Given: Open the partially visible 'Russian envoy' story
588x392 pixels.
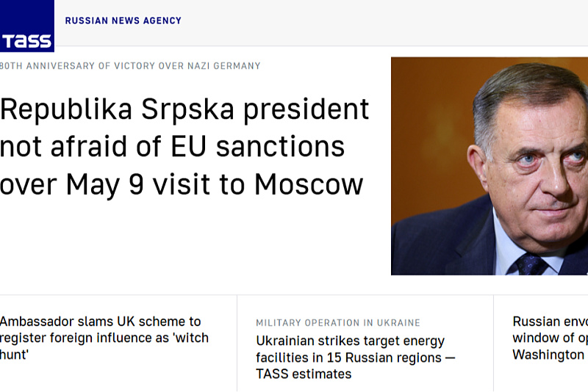Looking at the screenshot, I should click(550, 338).
